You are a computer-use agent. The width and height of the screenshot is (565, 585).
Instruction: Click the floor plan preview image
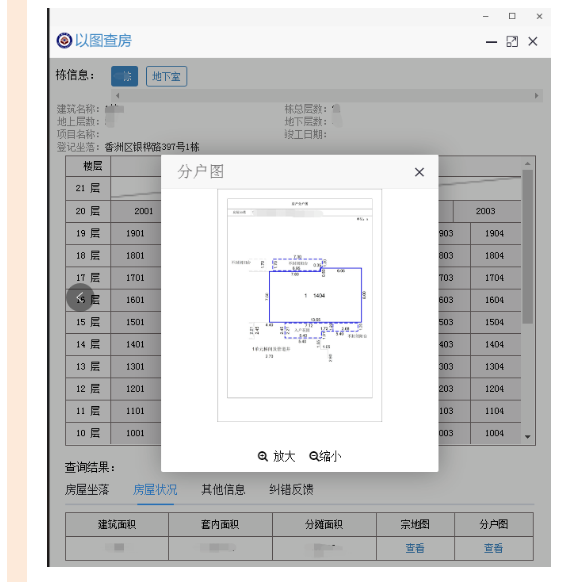300,305
